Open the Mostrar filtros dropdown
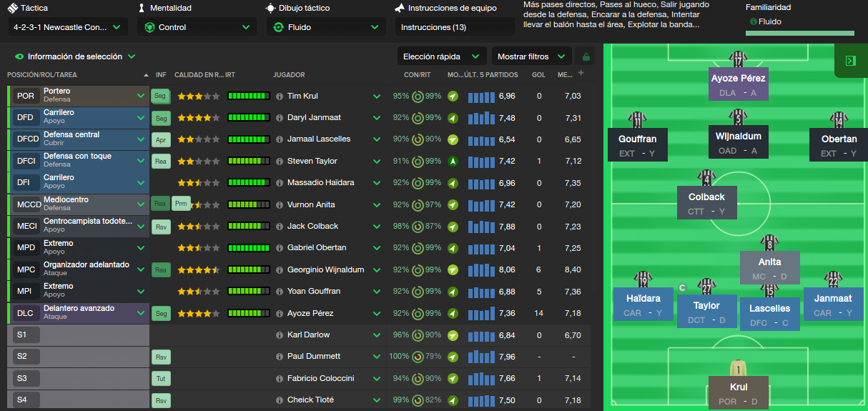 [532, 56]
